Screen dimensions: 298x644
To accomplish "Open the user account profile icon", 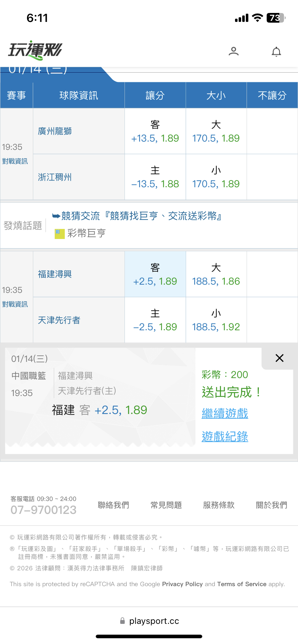I will (x=234, y=51).
